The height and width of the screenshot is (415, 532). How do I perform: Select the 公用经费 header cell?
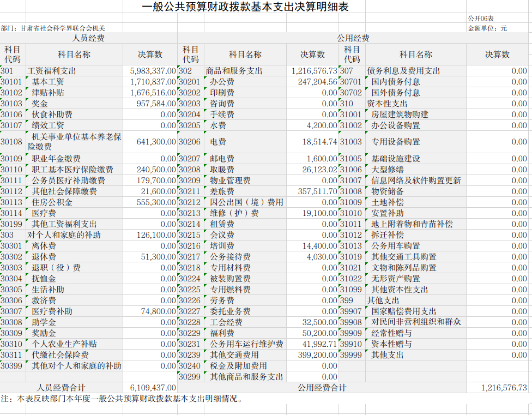tap(353, 38)
